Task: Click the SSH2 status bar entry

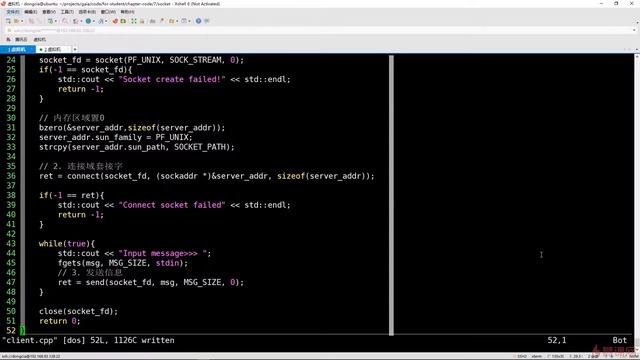Action: (x=522, y=356)
